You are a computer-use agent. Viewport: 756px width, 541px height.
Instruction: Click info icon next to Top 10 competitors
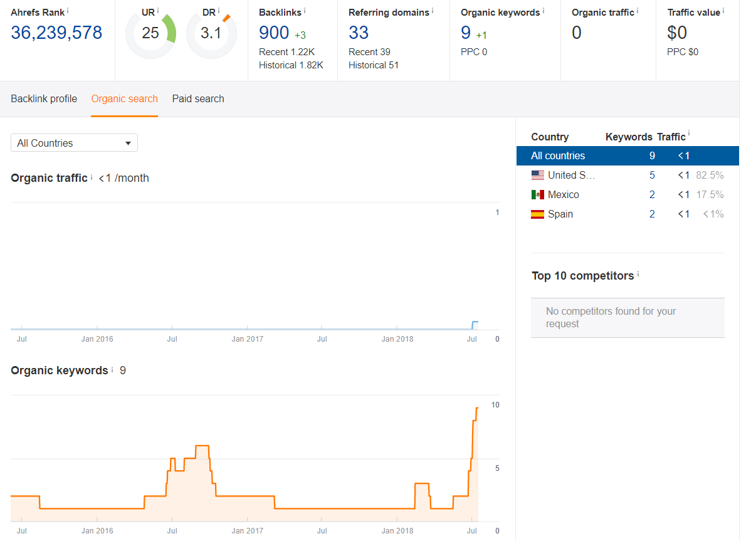pos(638,274)
